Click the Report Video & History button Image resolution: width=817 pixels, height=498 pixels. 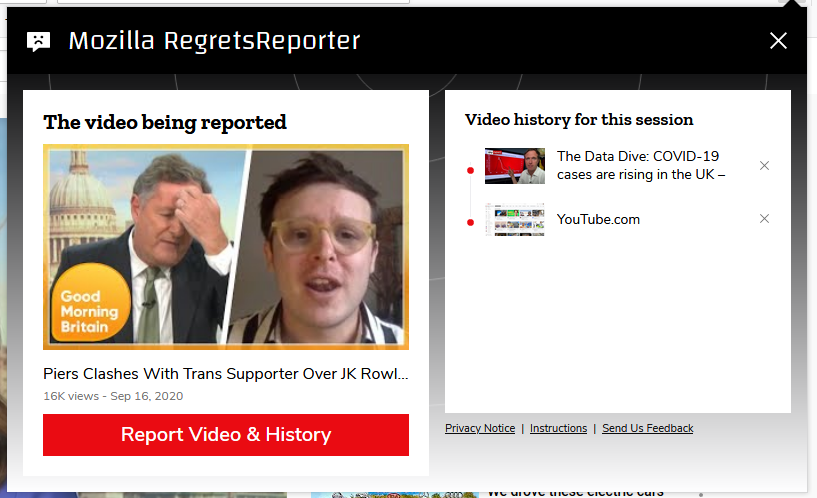226,435
